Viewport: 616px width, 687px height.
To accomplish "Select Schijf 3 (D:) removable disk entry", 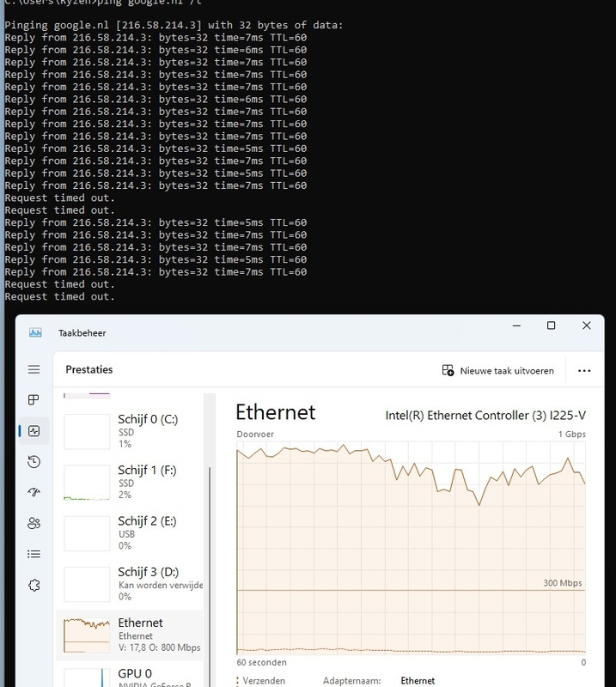I will [131, 584].
